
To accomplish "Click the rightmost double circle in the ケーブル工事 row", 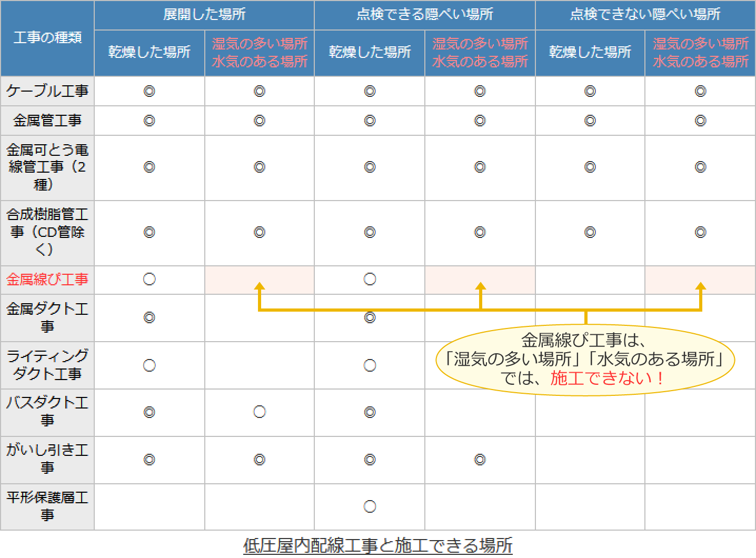I will tap(700, 91).
